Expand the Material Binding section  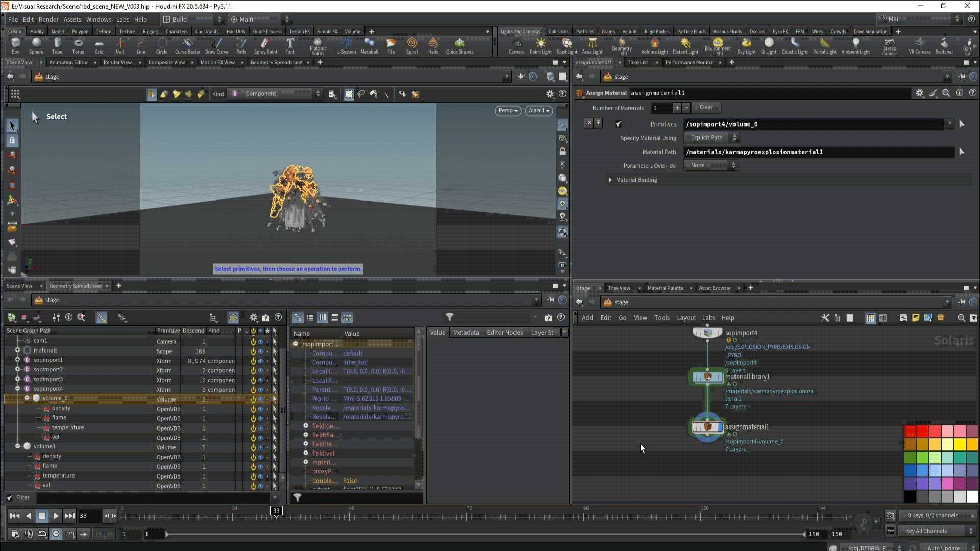click(x=610, y=180)
